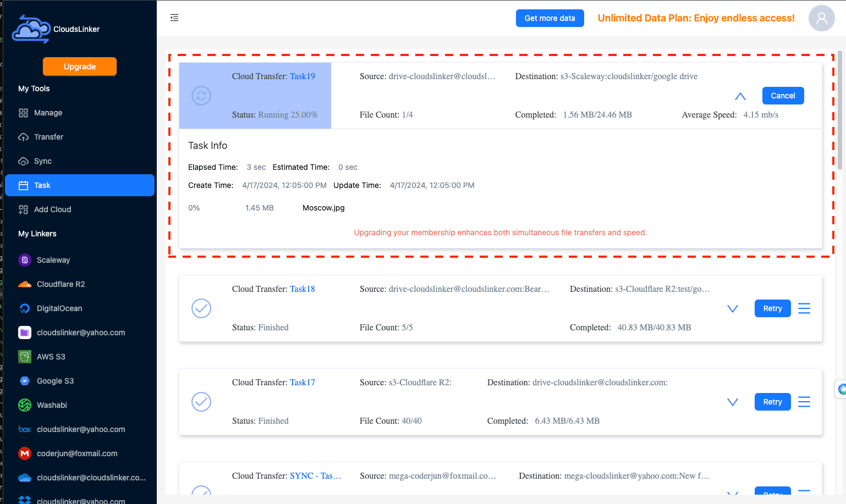Cancel the running Task19 transfer
This screenshot has height=504, width=846.
click(x=783, y=96)
